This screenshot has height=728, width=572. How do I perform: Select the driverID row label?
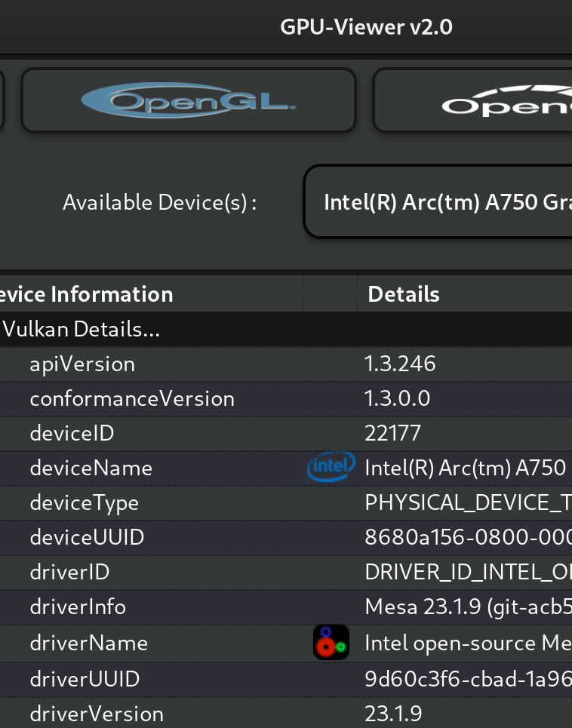tap(69, 572)
